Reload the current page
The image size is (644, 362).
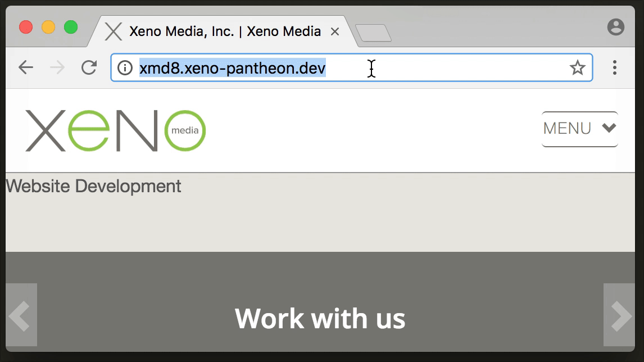[89, 67]
